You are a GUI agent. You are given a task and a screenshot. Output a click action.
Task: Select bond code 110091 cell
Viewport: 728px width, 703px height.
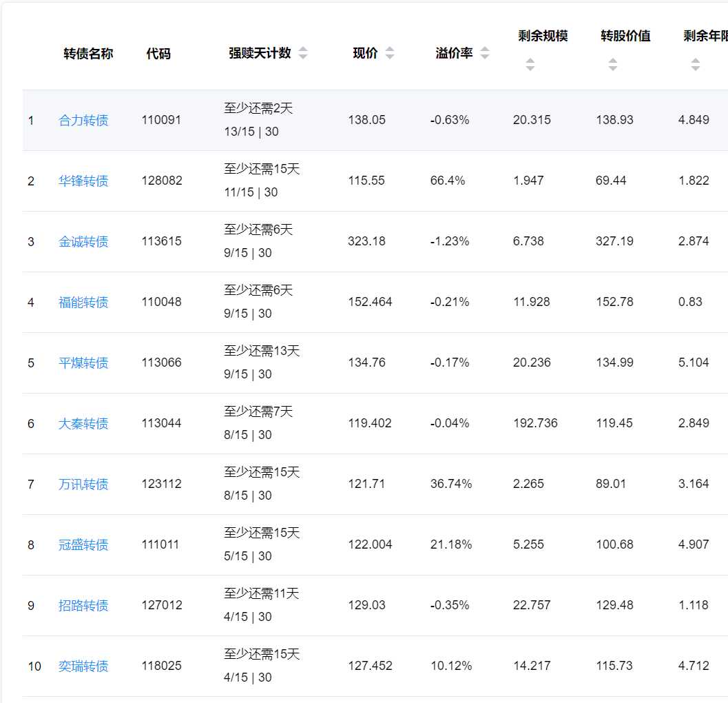(161, 121)
